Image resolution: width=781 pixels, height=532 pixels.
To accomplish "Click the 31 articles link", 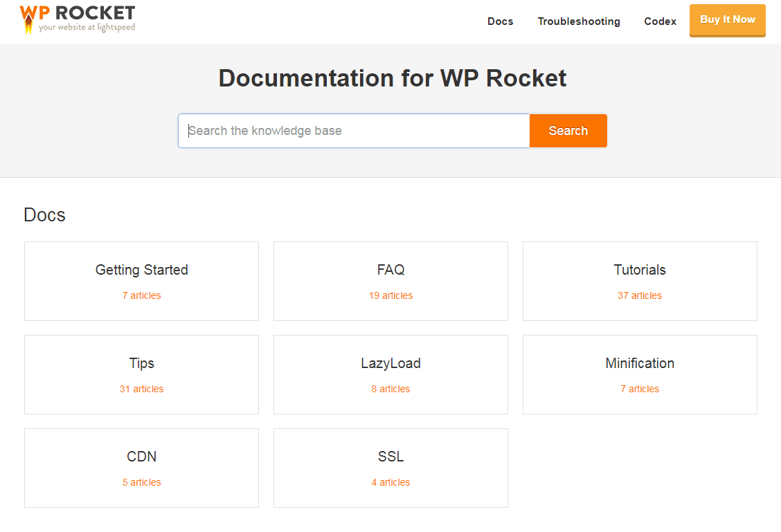I will pos(141,389).
